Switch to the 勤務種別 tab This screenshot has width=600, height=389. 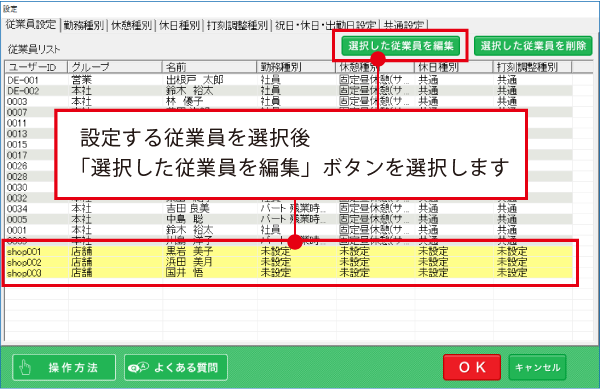83,26
